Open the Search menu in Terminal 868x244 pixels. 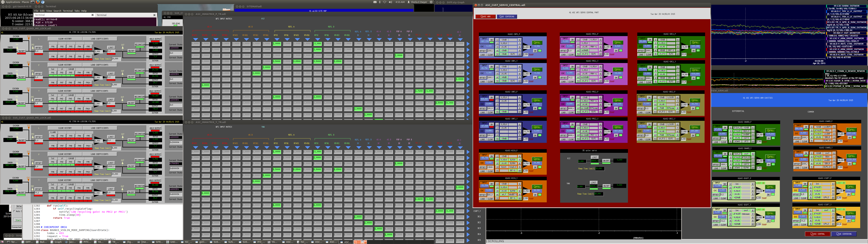57,11
